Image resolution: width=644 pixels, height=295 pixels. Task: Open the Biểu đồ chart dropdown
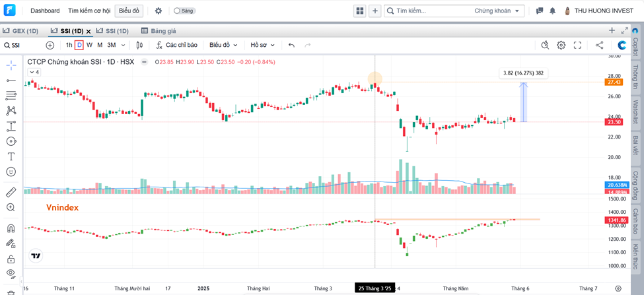(x=223, y=45)
